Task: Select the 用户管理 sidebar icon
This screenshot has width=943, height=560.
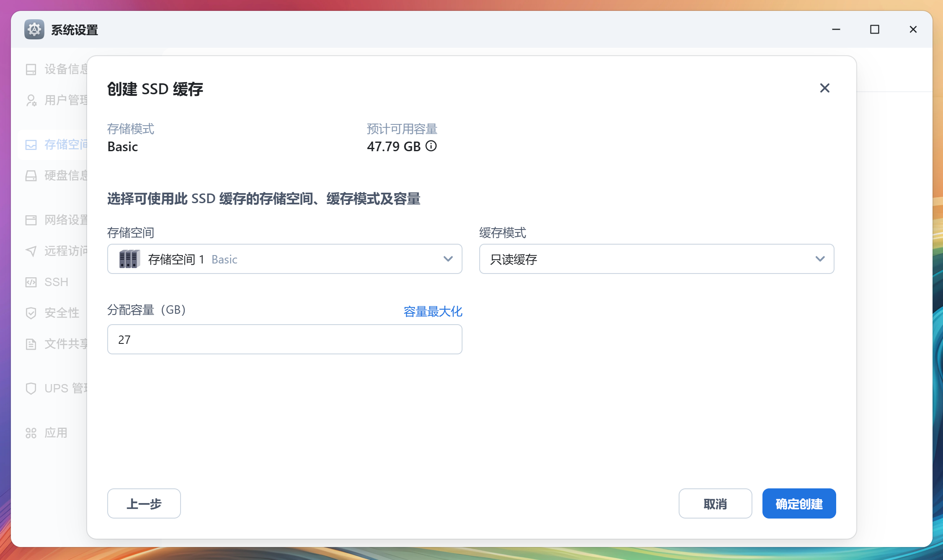Action: (31, 100)
